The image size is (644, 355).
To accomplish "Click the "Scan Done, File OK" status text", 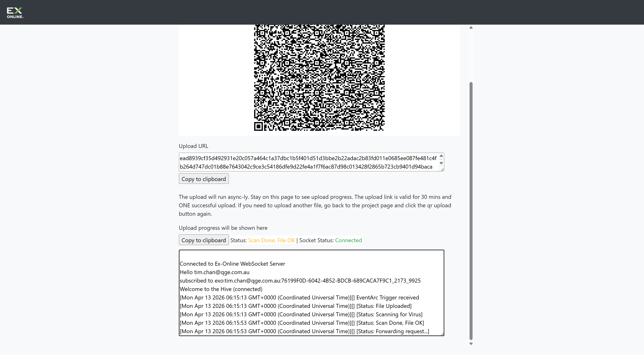I will (x=271, y=240).
